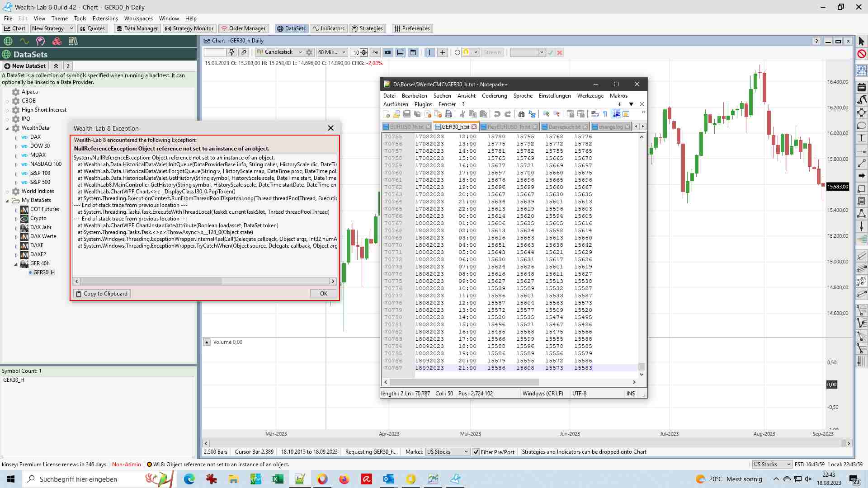Click OK in the exception dialog

[324, 294]
